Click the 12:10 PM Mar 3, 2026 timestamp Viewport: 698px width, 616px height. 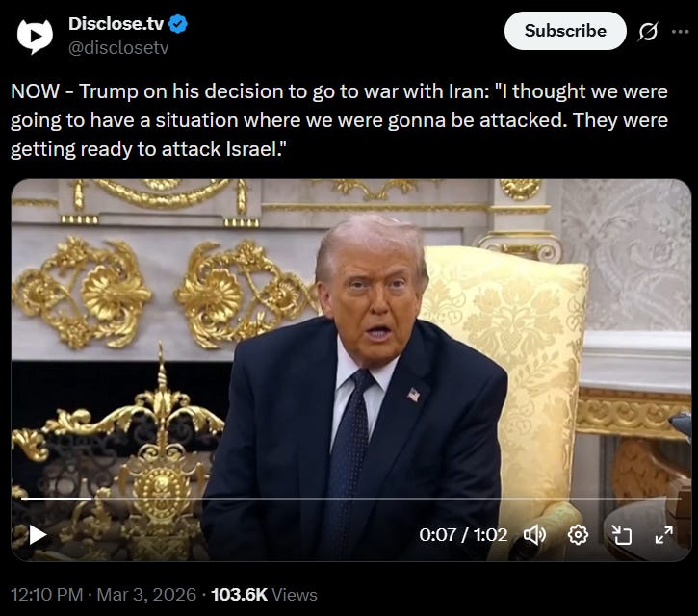click(x=103, y=594)
